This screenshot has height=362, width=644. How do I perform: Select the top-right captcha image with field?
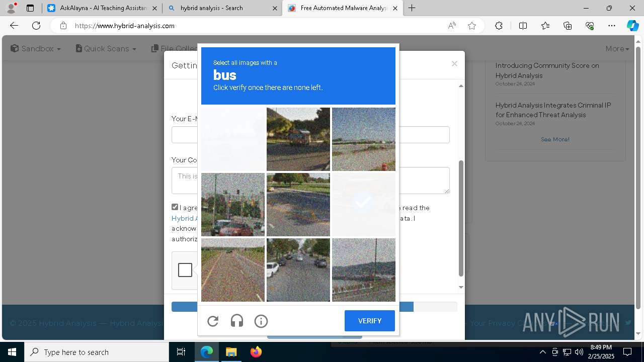(364, 139)
